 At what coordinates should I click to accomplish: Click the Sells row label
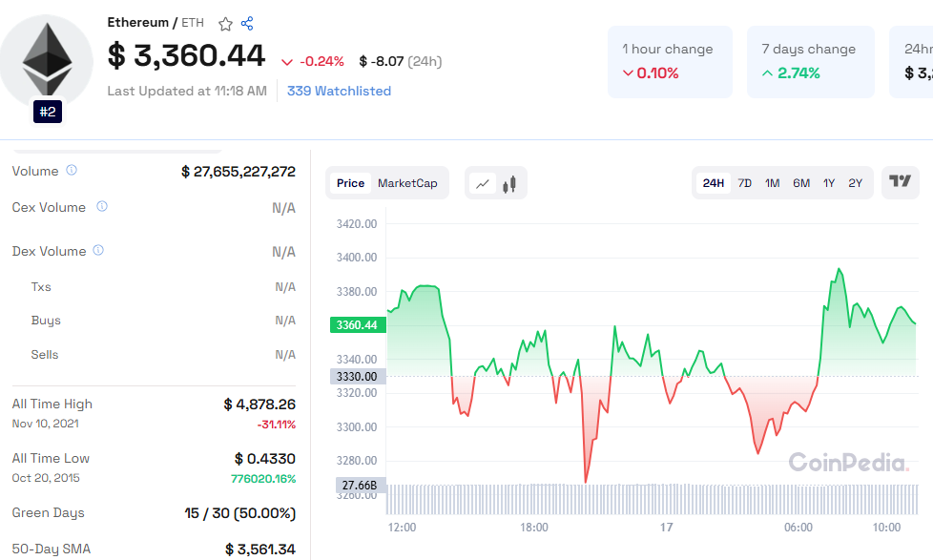point(45,355)
